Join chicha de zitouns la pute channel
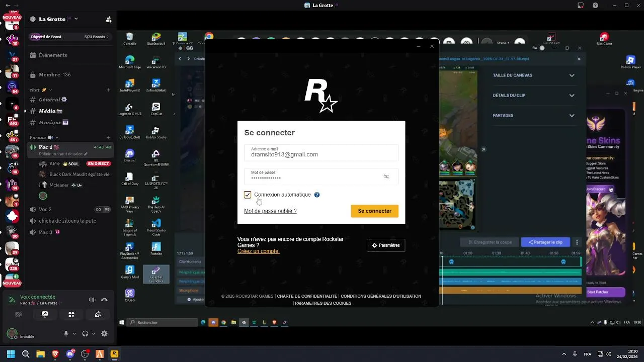Screen dimensions: 644x362 click(70, 221)
